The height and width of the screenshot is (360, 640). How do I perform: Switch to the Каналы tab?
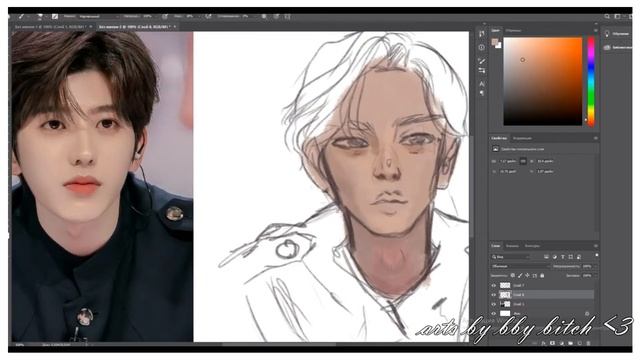tap(512, 246)
